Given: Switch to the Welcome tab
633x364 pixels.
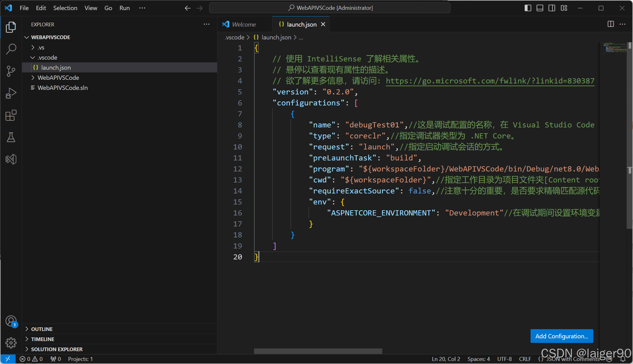Looking at the screenshot, I should [244, 24].
